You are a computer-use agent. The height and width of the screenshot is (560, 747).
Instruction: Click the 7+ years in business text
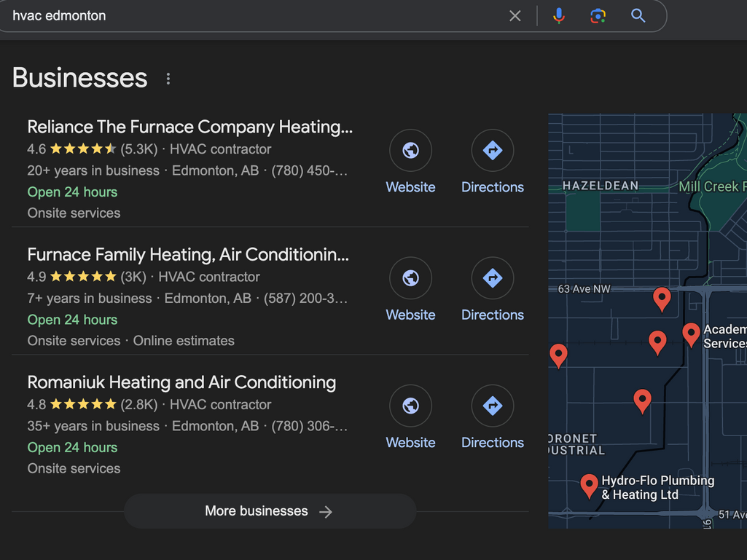[90, 298]
